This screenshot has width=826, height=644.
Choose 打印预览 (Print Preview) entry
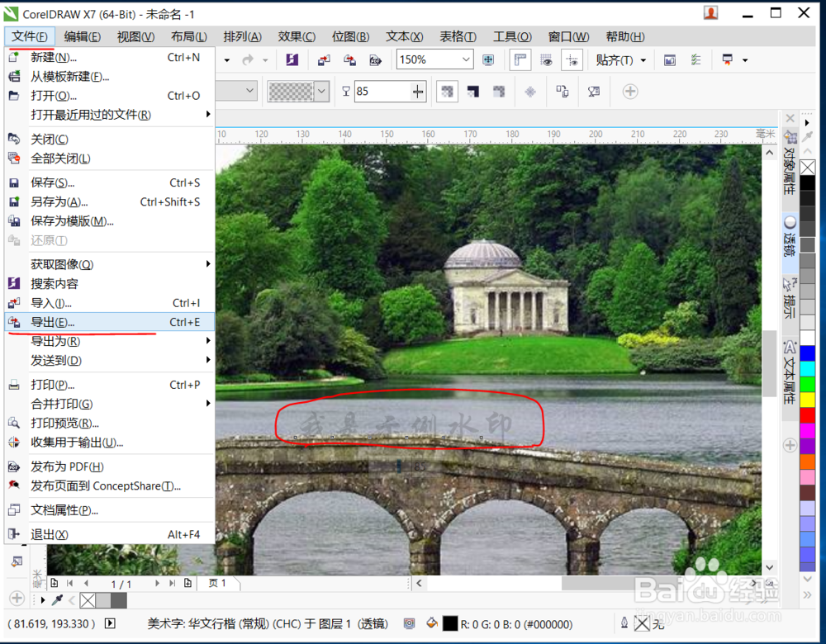coord(110,423)
